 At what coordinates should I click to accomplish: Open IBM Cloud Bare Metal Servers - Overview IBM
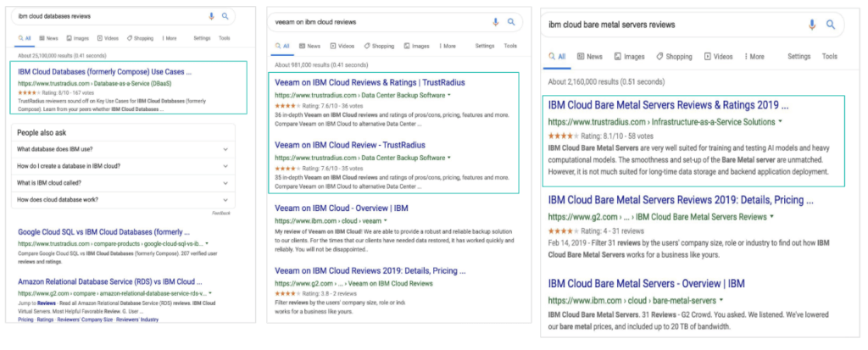[x=646, y=284]
